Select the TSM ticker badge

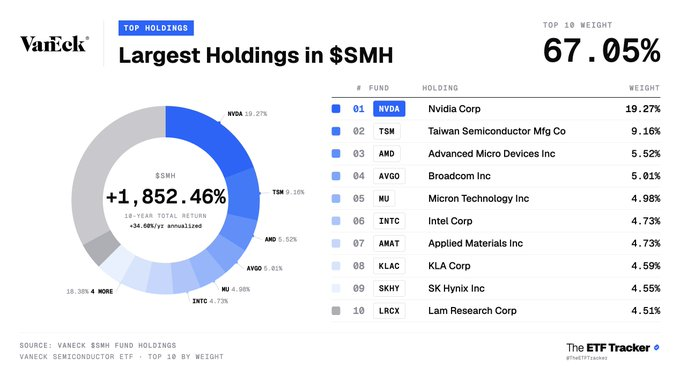coord(386,131)
